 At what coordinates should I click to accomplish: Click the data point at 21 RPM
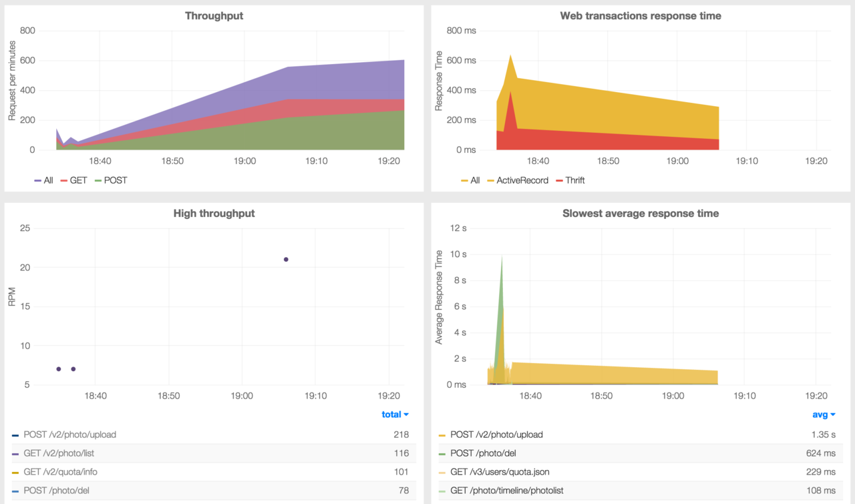point(286,259)
